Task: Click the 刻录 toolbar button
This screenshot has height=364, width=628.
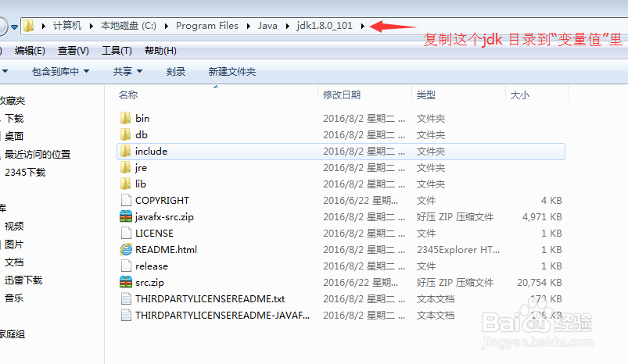Action: [176, 72]
